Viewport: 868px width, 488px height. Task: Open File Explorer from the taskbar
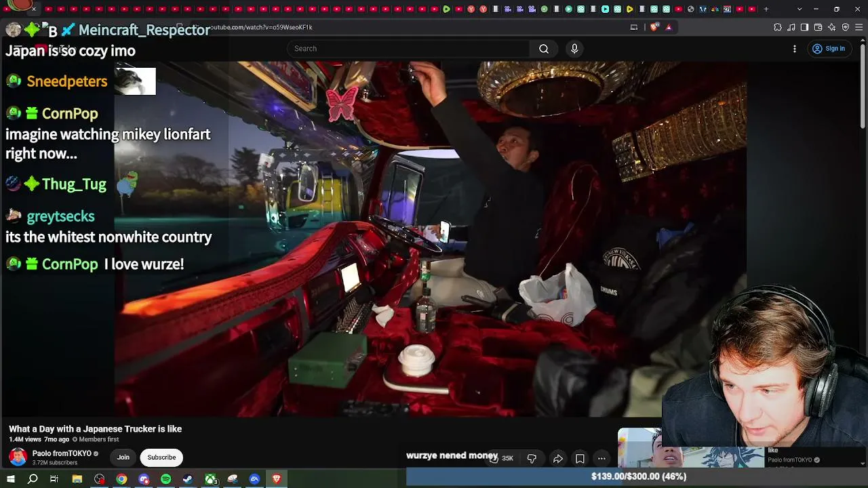point(77,479)
